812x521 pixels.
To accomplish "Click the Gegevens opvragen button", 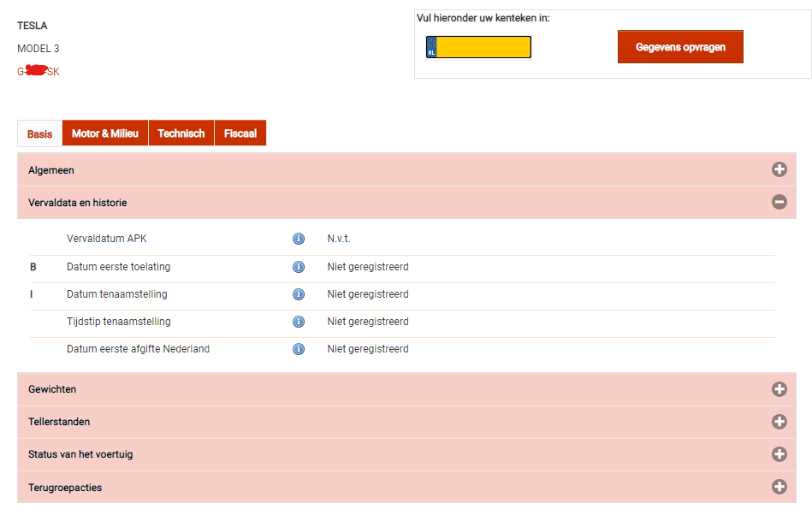I will pos(680,46).
